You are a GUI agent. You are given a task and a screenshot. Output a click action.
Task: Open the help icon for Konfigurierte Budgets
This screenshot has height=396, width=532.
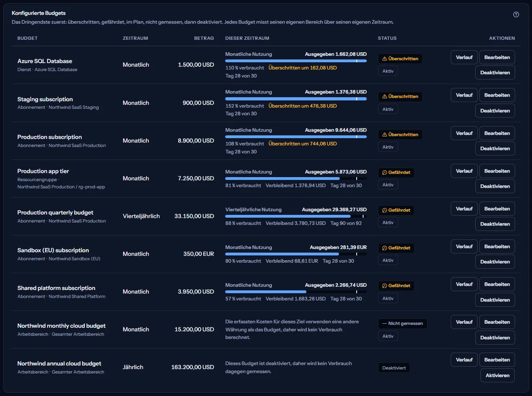pyautogui.click(x=516, y=14)
